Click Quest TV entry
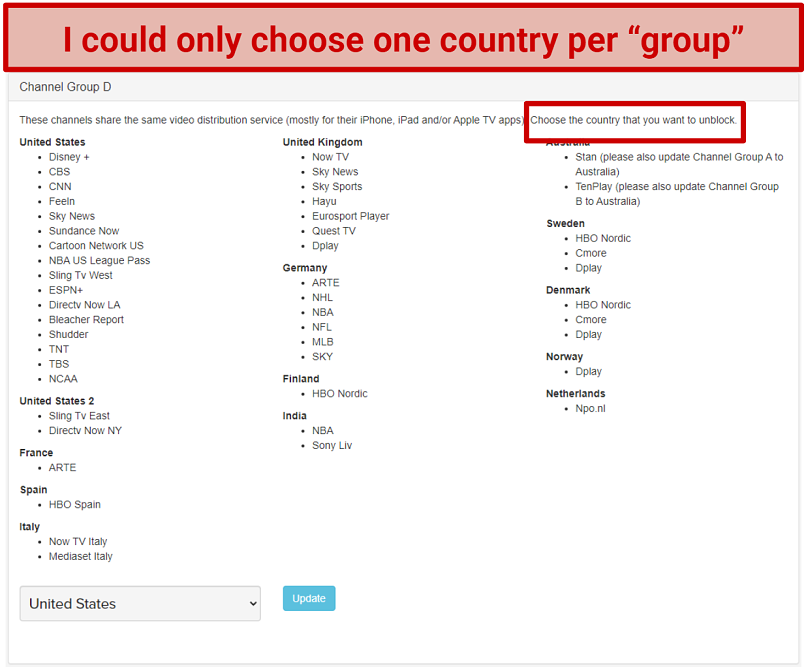The image size is (806, 667). [334, 231]
